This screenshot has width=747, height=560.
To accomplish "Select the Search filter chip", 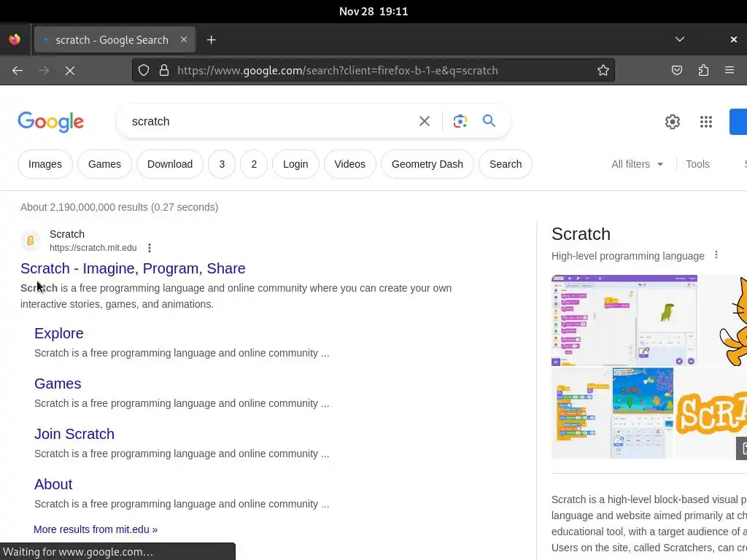I will (506, 164).
